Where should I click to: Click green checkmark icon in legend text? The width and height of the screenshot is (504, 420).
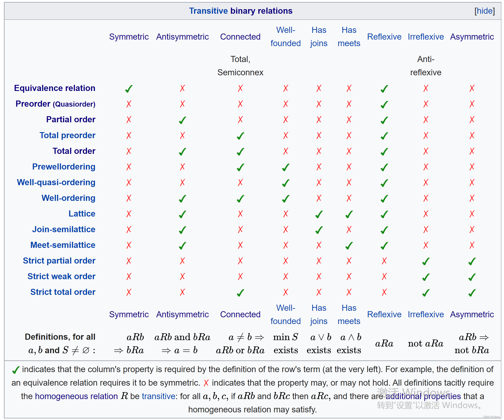coord(16,370)
